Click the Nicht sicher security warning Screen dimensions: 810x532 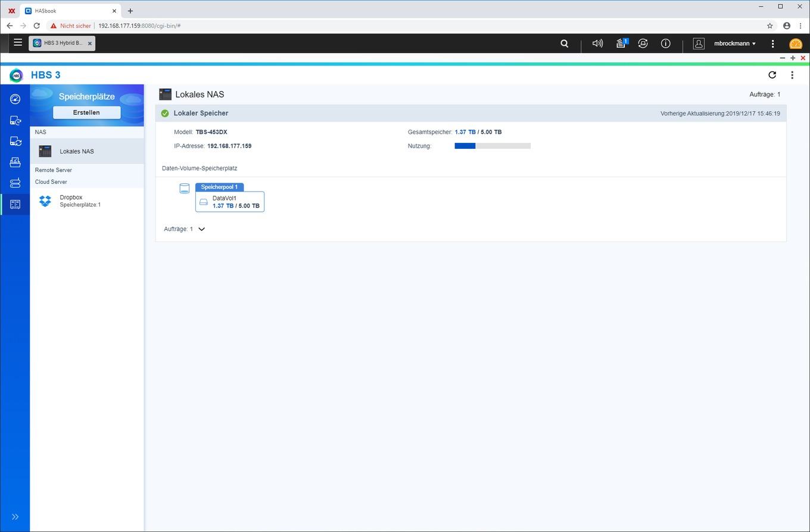pos(70,26)
